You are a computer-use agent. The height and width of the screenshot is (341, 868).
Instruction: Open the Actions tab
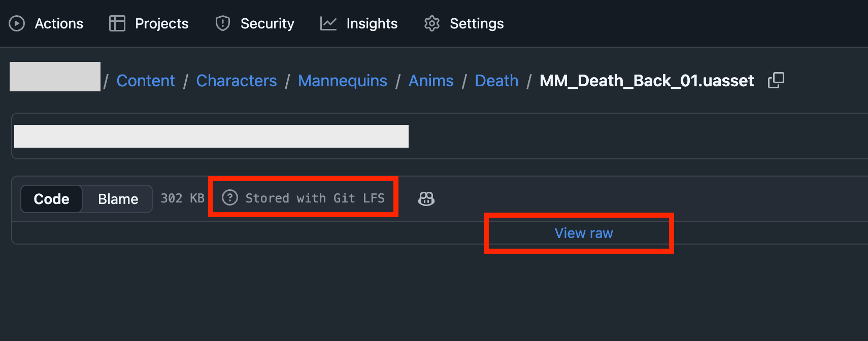(x=59, y=23)
